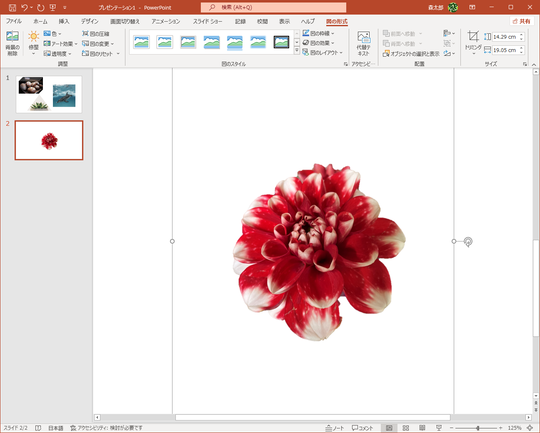Switch to the 画面切り替え tab
540x433 pixels.
125,21
